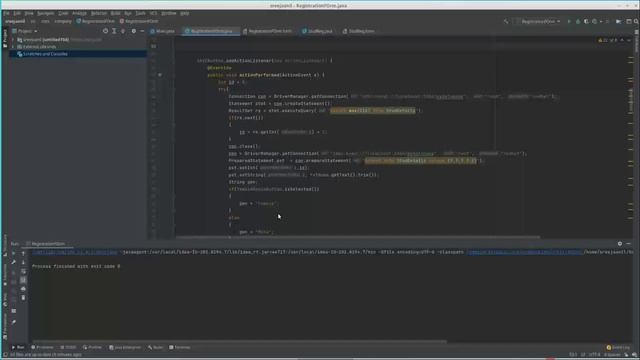Click the pin tab icon in Run panel
This screenshot has height=360, width=640.
click(13, 322)
